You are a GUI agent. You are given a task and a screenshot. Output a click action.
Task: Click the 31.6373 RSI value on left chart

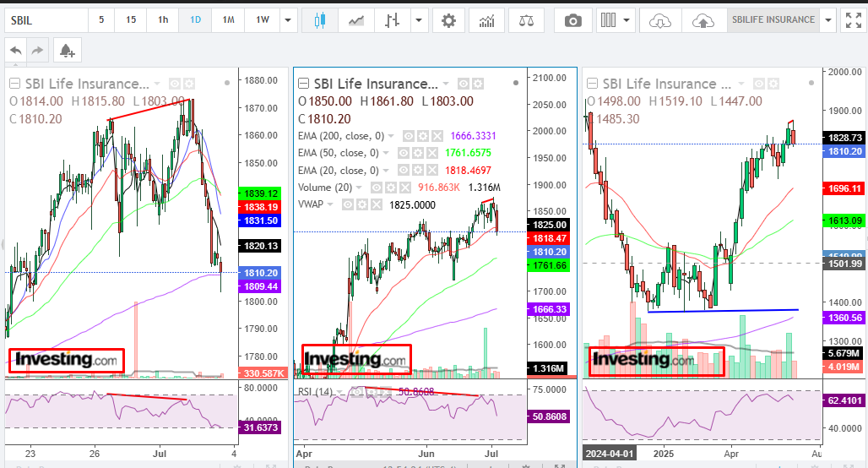(x=260, y=427)
